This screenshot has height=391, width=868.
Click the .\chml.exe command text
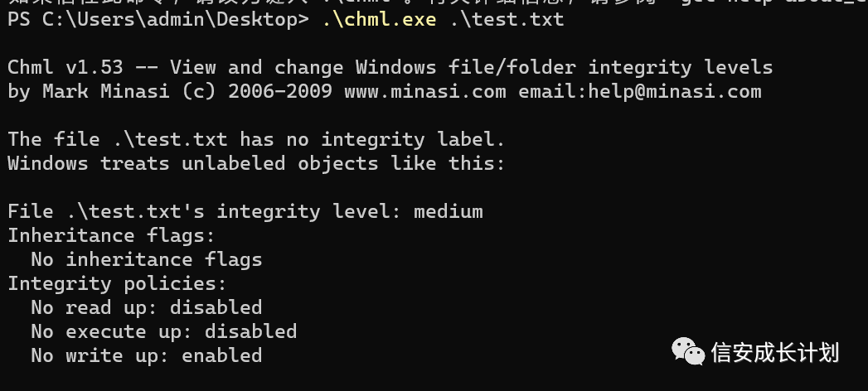[379, 19]
